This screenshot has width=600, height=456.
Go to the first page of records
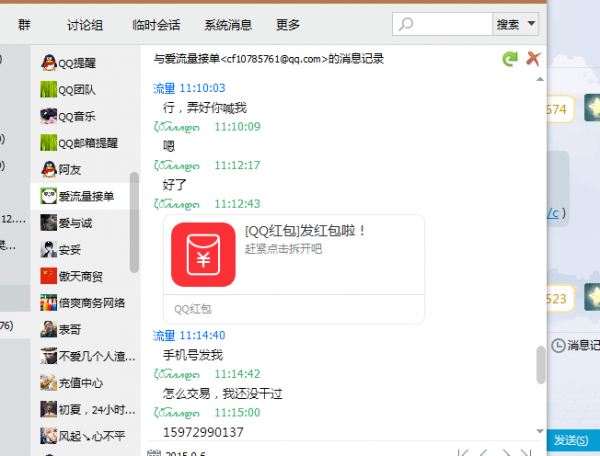463,453
